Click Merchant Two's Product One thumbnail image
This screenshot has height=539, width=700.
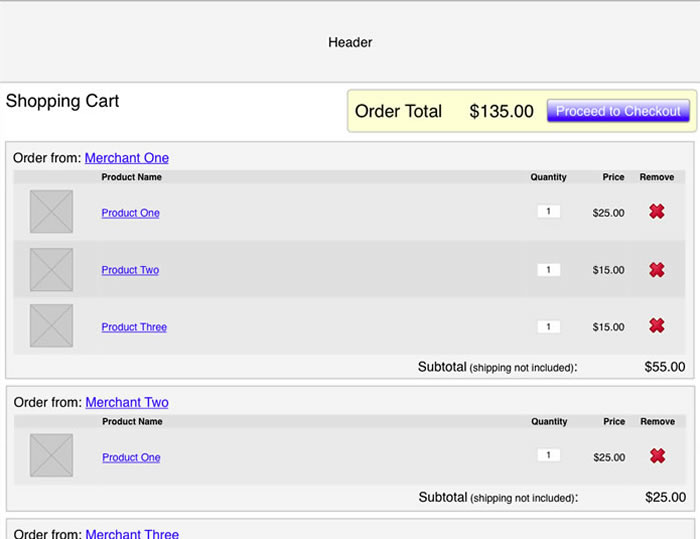pos(51,455)
